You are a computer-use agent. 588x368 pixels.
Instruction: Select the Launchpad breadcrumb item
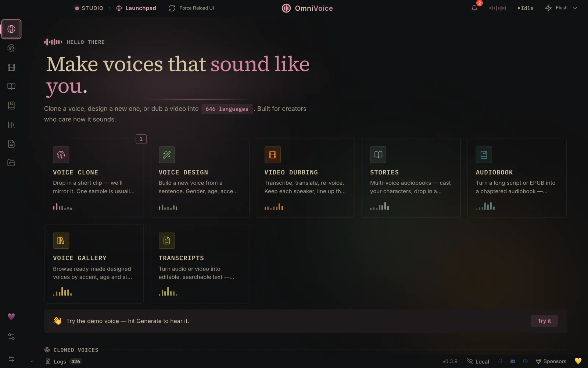(136, 8)
